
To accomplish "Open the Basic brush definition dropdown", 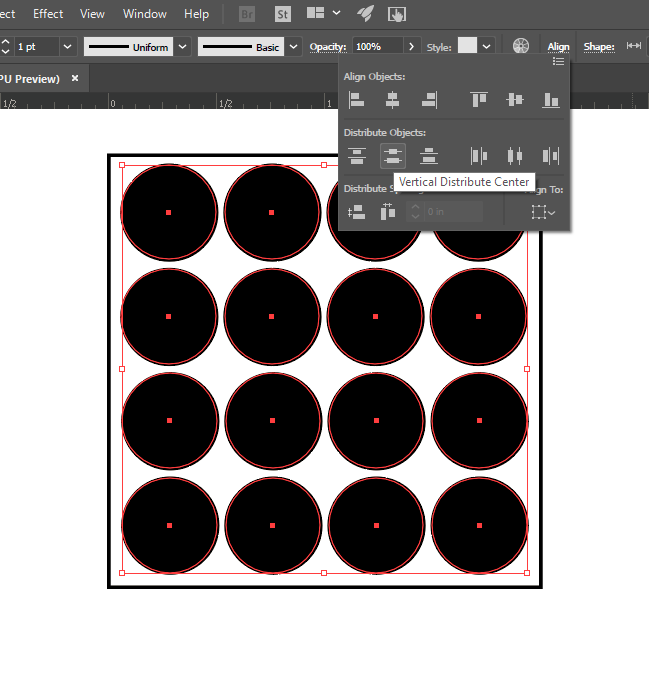I will pos(293,47).
